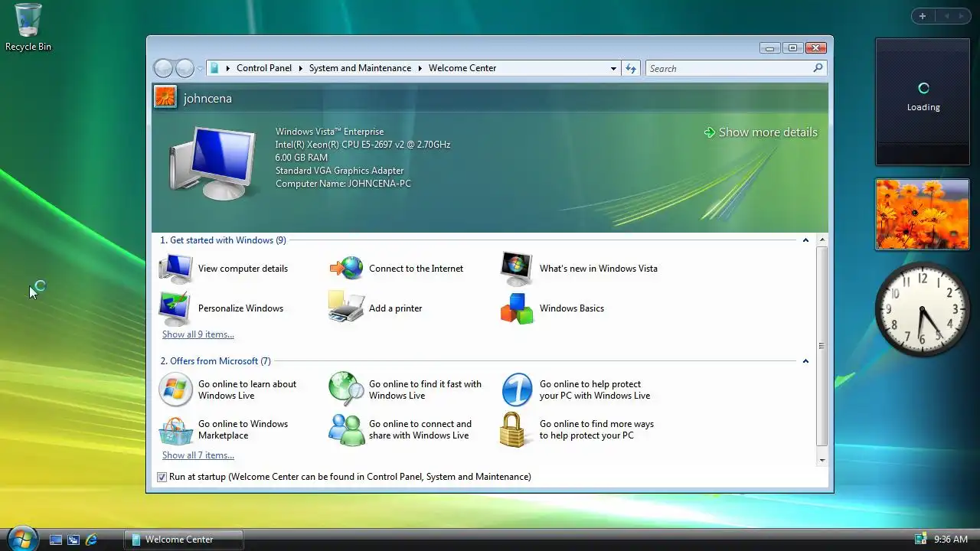Click the scrollbar up arrow
Viewport: 980px width, 551px height.
click(822, 240)
